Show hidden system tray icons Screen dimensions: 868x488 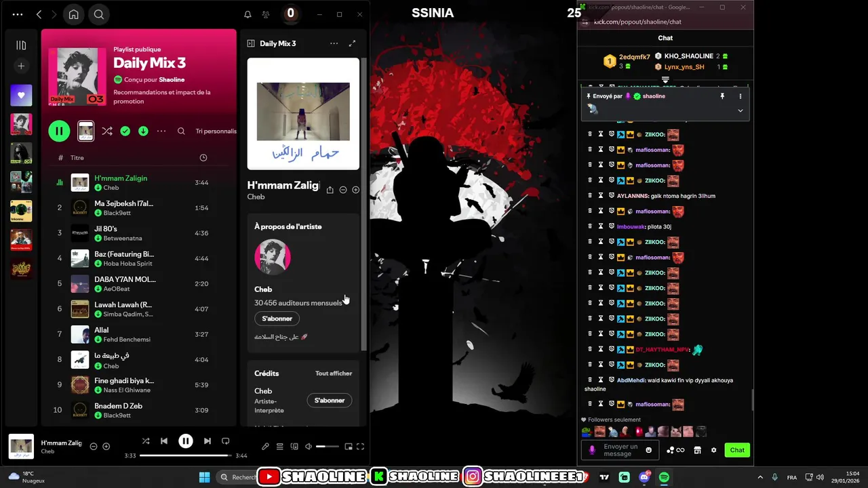[x=760, y=477]
